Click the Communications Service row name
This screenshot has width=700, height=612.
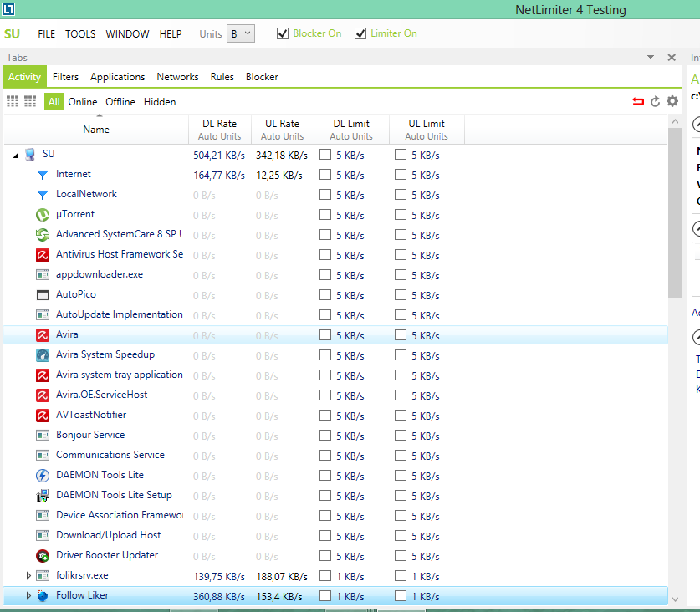point(110,455)
